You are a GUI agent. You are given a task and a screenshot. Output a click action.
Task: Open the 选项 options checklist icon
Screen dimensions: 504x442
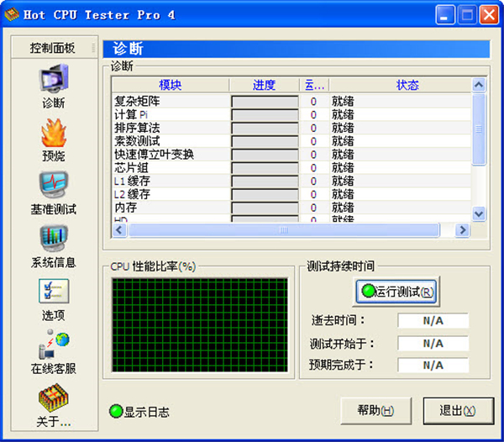point(54,292)
